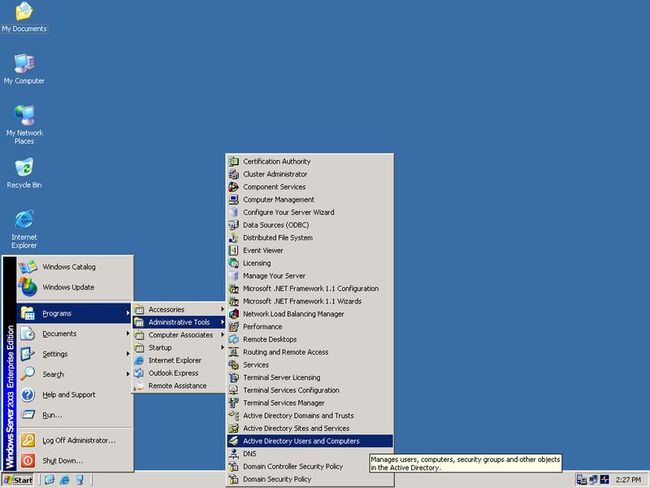Click the third quick launch icon
The image size is (650, 488).
pyautogui.click(x=80, y=480)
